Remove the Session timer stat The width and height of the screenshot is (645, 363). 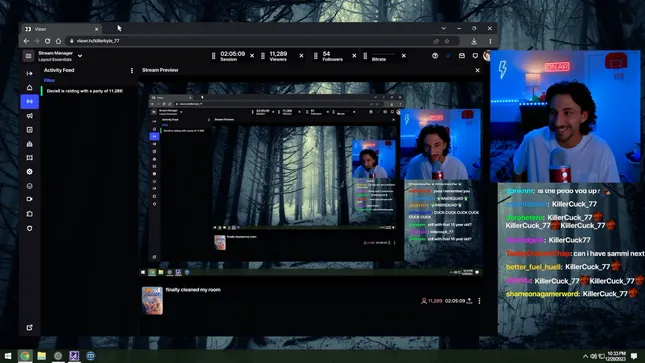tap(252, 56)
